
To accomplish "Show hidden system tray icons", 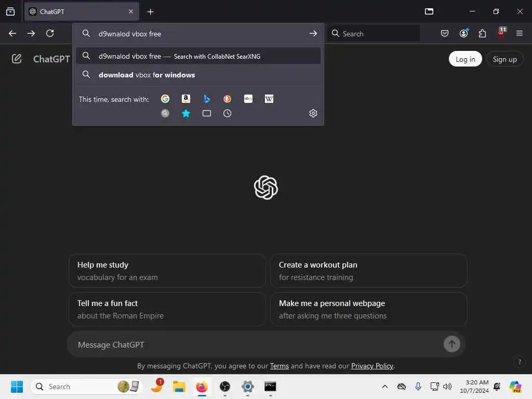I will (x=385, y=386).
